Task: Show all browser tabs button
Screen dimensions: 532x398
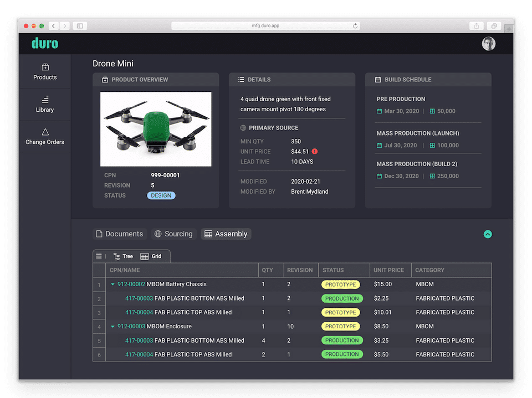Action: coord(494,26)
